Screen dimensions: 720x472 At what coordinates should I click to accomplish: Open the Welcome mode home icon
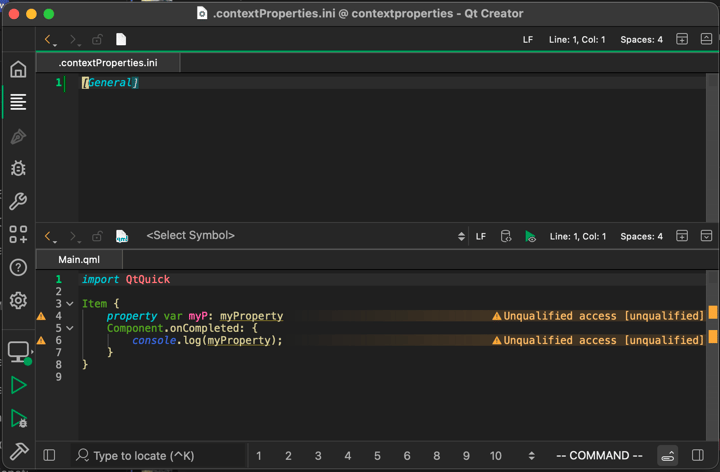18,69
